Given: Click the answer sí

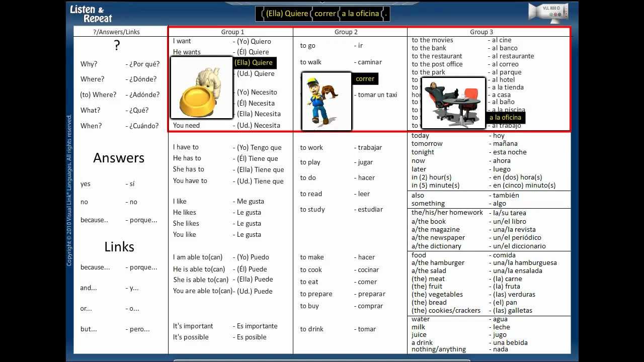Looking at the screenshot, I should [x=132, y=184].
